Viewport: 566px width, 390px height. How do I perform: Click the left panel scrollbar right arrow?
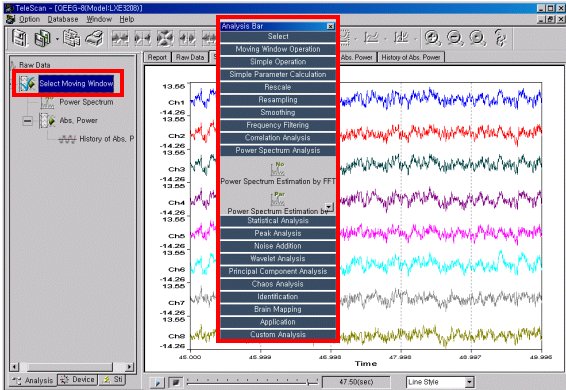pos(129,367)
